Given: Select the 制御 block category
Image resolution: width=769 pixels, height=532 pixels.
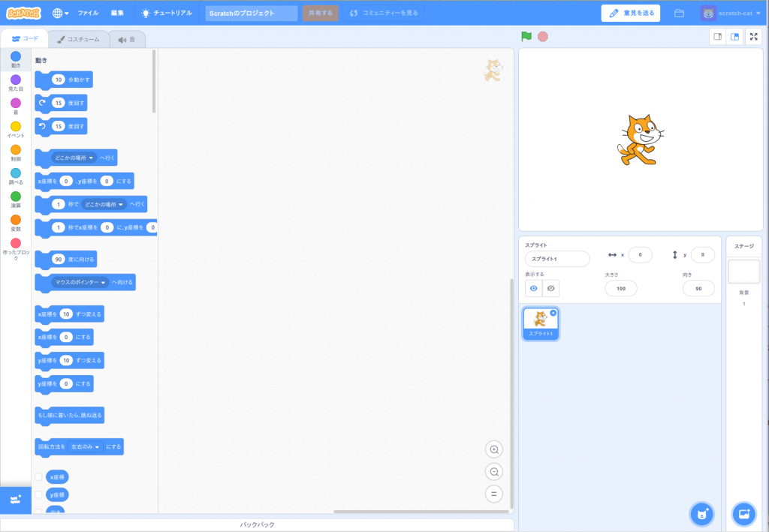Looking at the screenshot, I should tap(16, 153).
